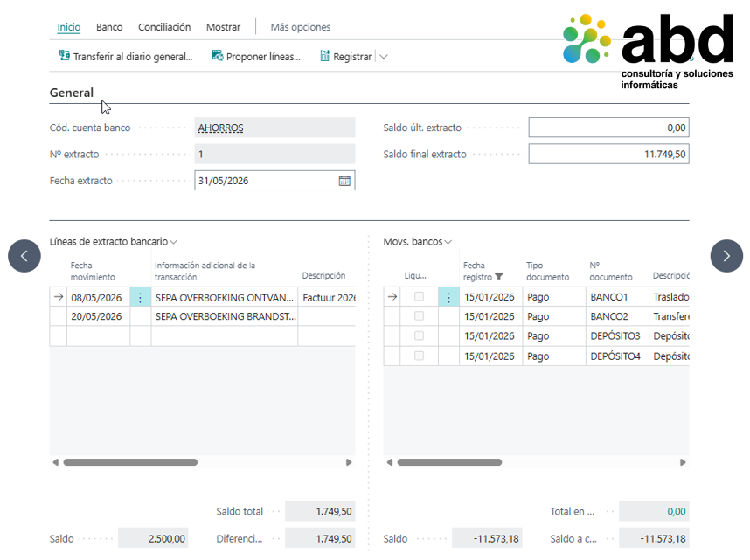Select the Factuur description cell

[x=327, y=297]
